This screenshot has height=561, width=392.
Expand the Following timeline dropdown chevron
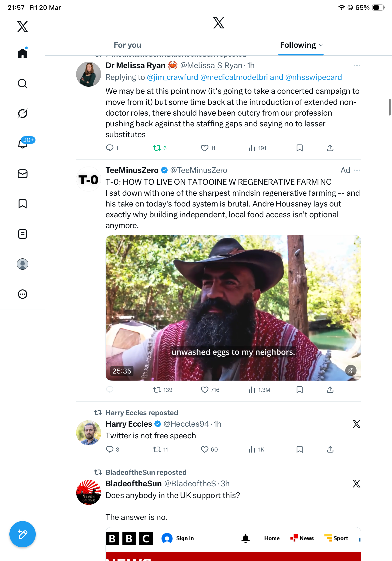tap(321, 45)
